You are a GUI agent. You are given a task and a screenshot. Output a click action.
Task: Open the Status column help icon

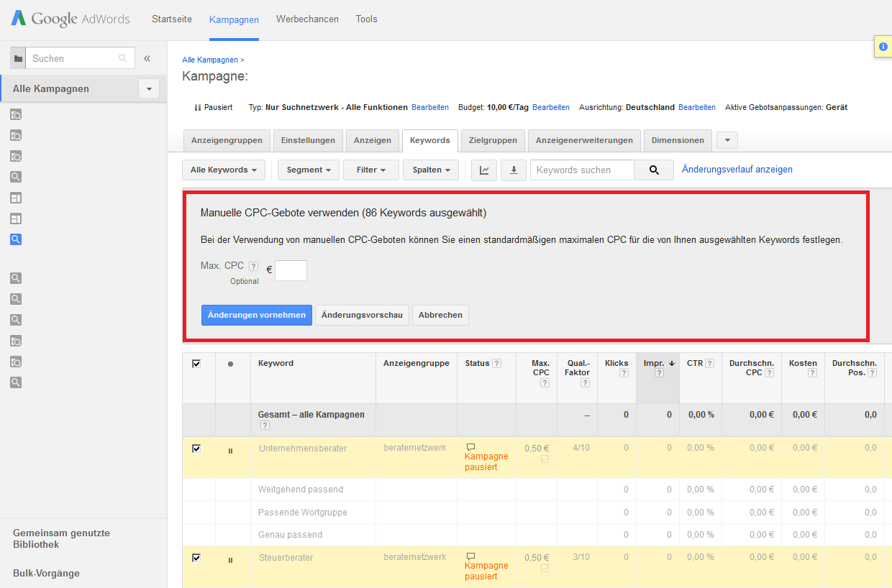pyautogui.click(x=497, y=364)
